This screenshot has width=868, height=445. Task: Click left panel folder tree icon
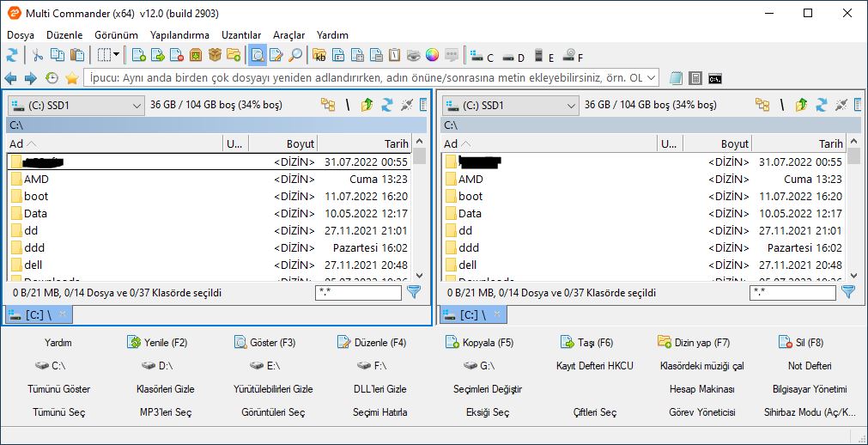pyautogui.click(x=328, y=105)
